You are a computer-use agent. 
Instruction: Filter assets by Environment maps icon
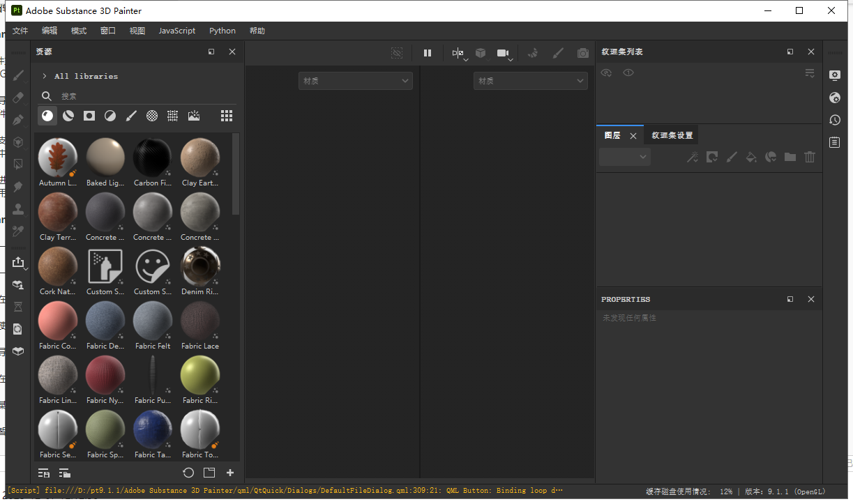[194, 116]
